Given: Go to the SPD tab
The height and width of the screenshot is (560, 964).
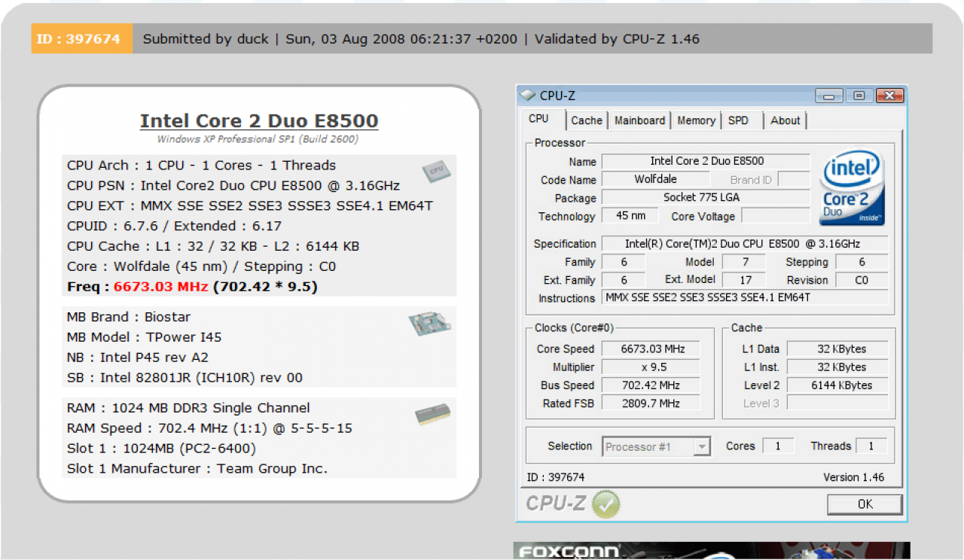Looking at the screenshot, I should [739, 120].
